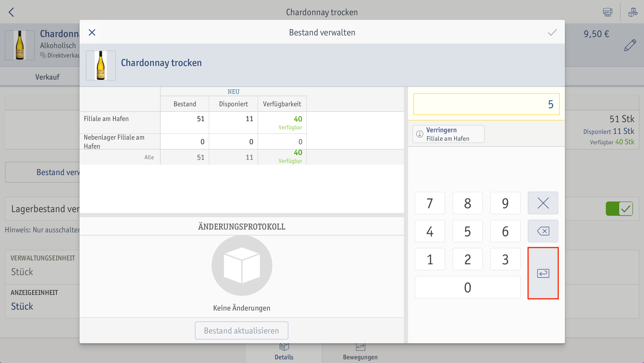This screenshot has height=363, width=644.
Task: Go back with the top-left arrow
Action: 11,12
